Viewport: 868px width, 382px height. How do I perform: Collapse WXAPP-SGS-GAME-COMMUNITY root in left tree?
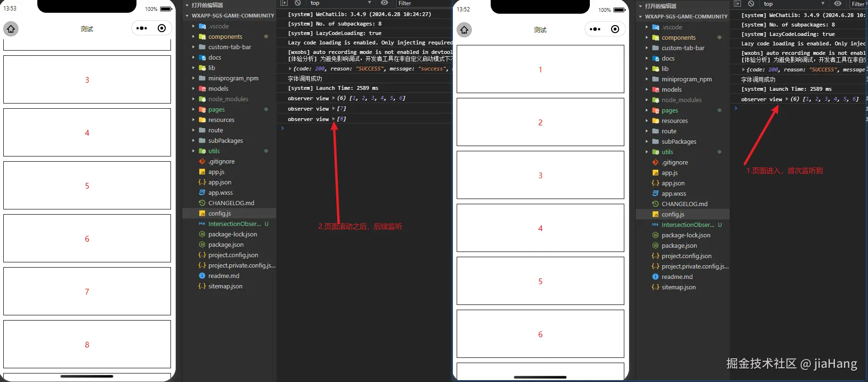click(x=187, y=16)
